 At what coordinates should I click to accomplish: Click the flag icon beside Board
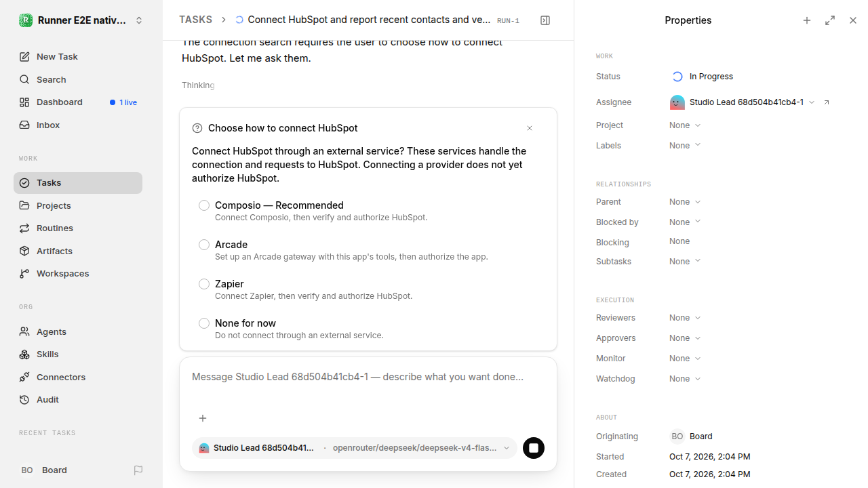[138, 470]
